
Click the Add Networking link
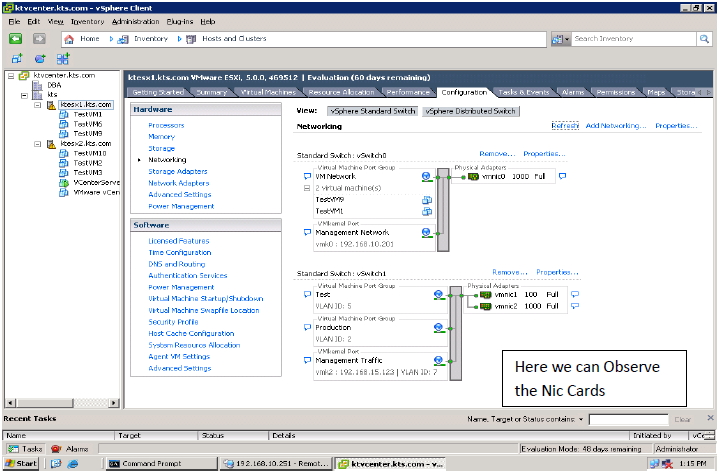point(616,126)
